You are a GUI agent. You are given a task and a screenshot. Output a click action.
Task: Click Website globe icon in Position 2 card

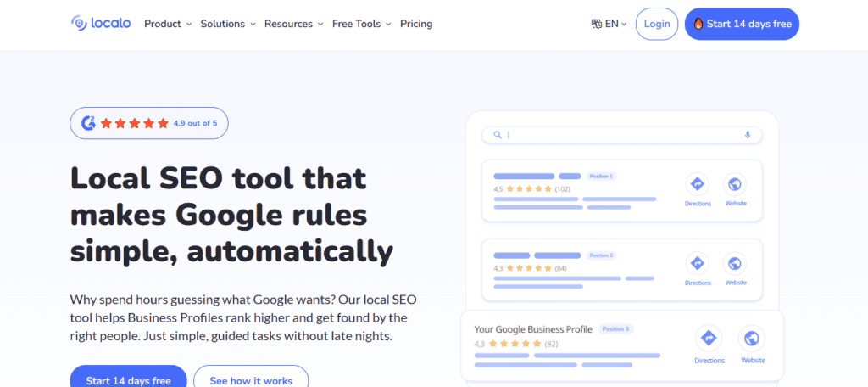pyautogui.click(x=735, y=263)
